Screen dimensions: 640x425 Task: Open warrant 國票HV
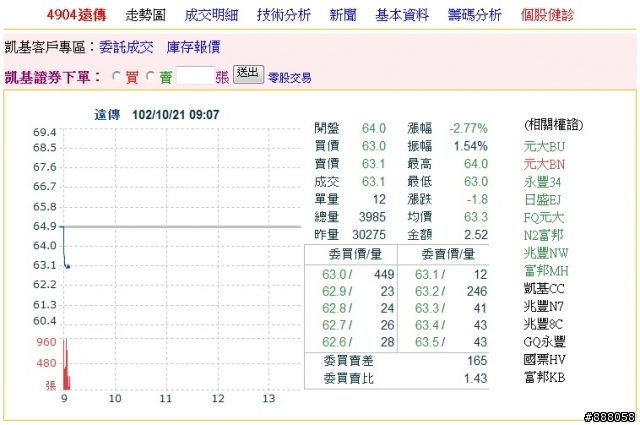pos(544,360)
